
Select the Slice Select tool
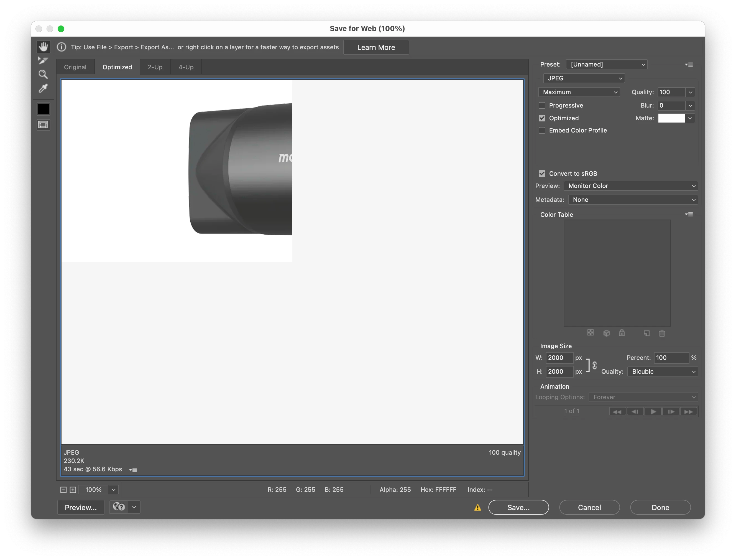tap(43, 60)
